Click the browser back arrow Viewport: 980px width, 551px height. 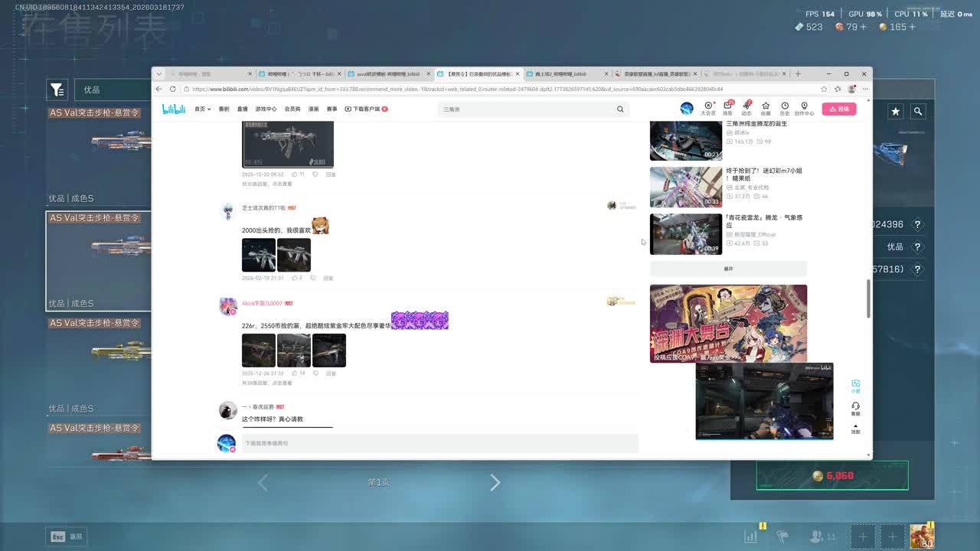tap(159, 89)
